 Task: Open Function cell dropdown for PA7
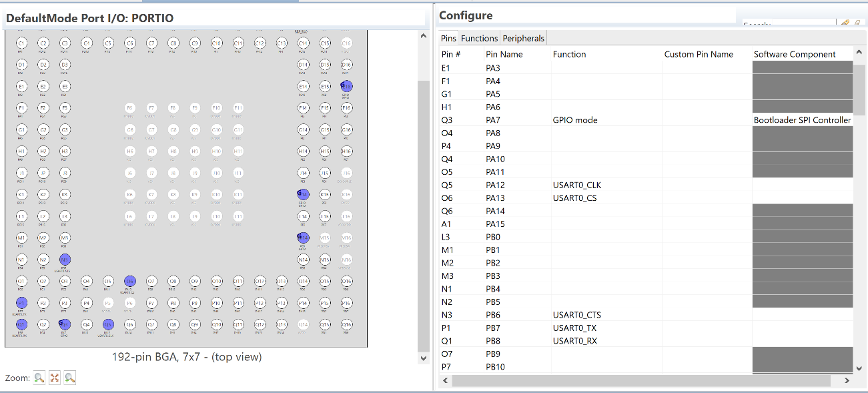click(606, 120)
